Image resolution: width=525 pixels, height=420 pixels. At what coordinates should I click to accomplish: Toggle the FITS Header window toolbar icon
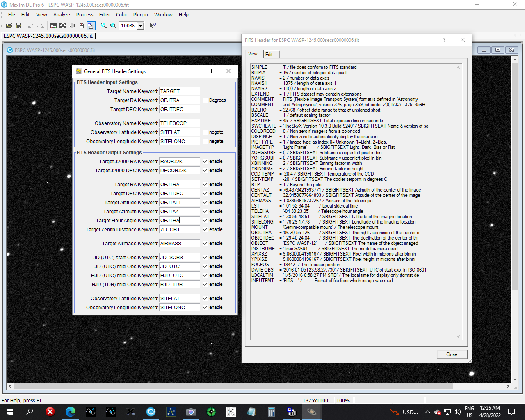[91, 25]
